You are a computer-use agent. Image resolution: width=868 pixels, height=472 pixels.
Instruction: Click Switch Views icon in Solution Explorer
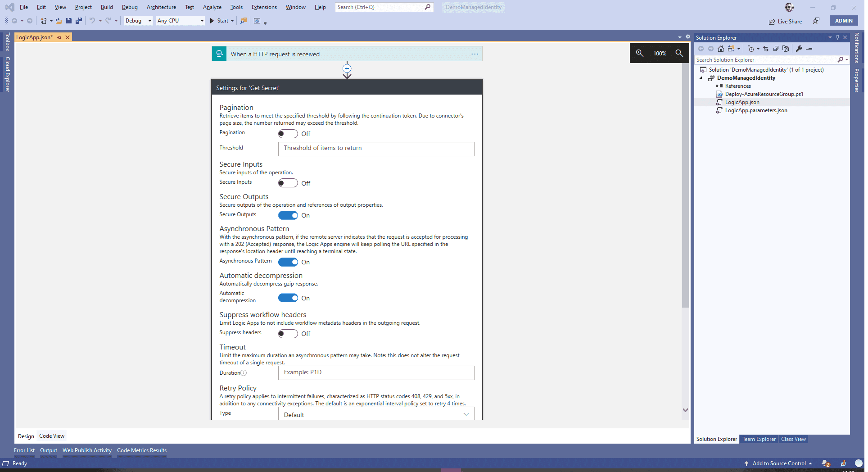coord(731,49)
